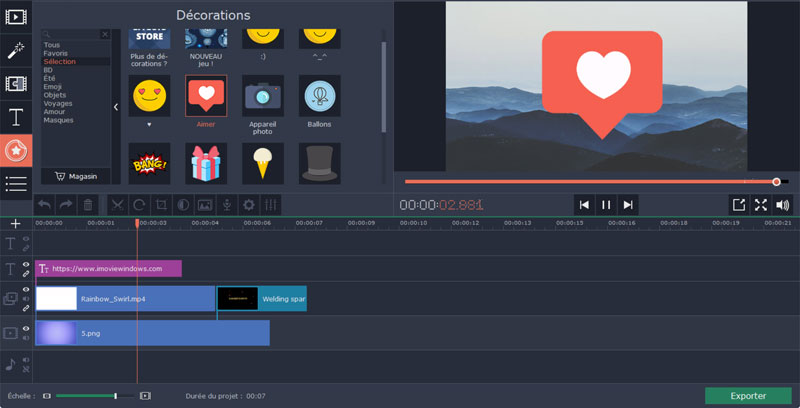Click the decorations list vertical scrollbar
Image resolution: width=800 pixels, height=408 pixels.
tap(384, 87)
